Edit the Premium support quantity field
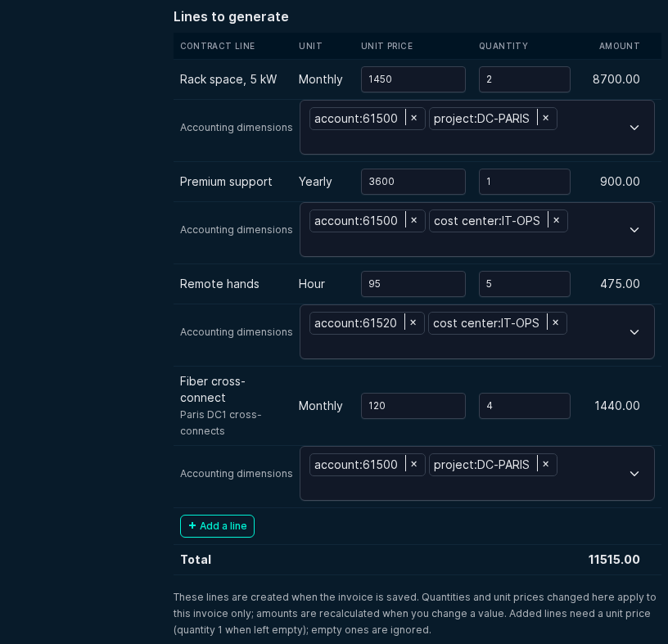Viewport: 668px width, 644px height. [x=525, y=182]
